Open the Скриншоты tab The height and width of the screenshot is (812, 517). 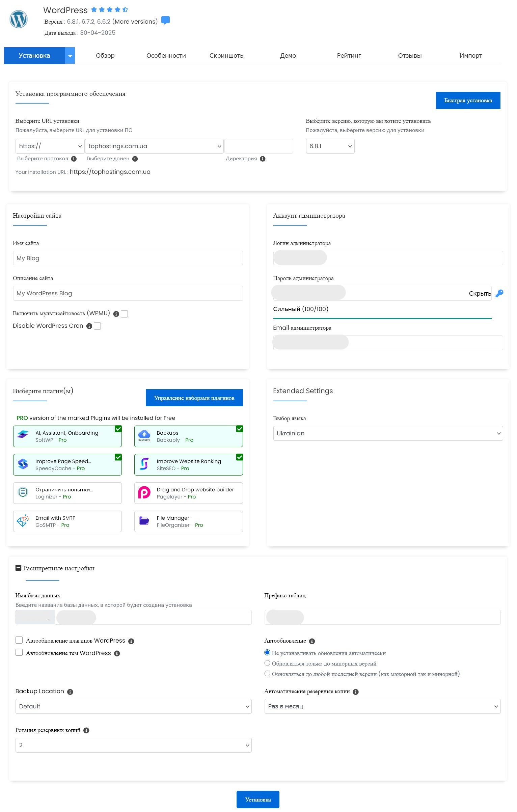click(227, 56)
